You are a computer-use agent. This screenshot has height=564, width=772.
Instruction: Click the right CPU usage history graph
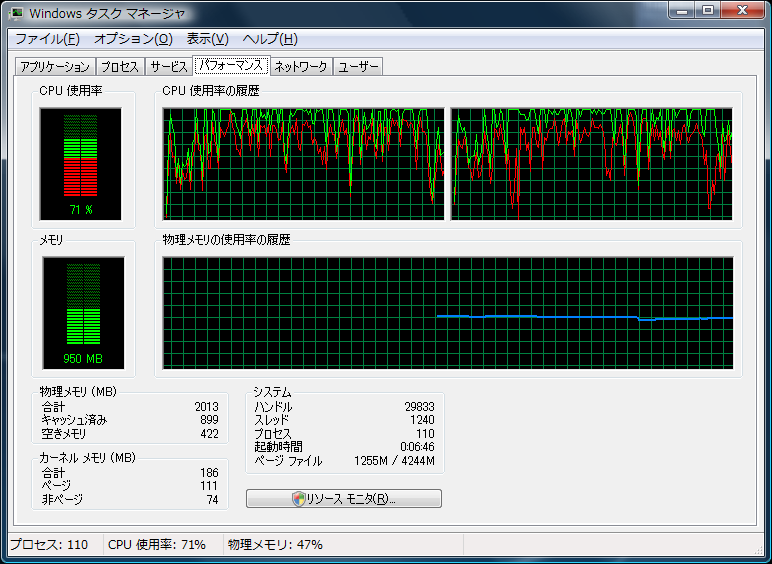click(x=591, y=164)
